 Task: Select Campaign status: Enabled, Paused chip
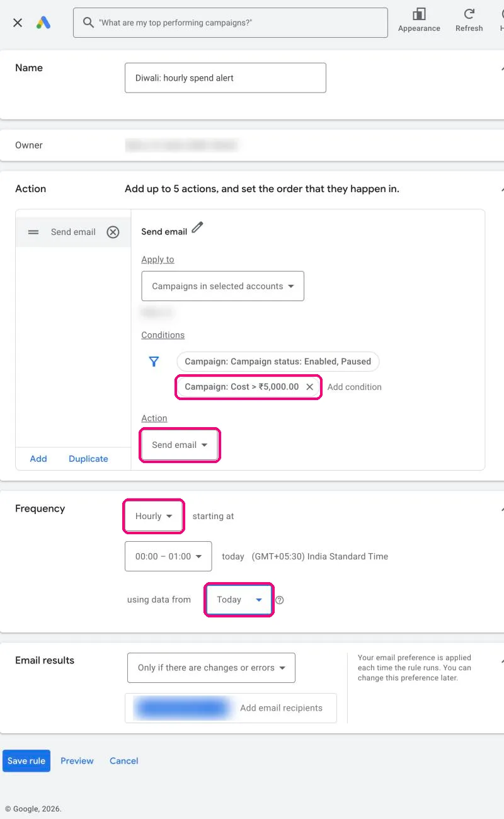[278, 362]
